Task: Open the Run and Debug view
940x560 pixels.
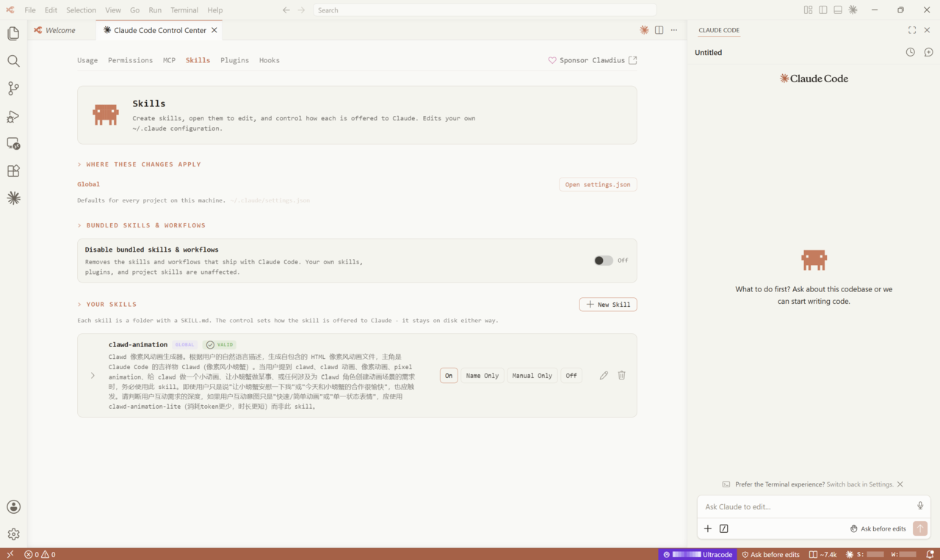Action: (13, 116)
